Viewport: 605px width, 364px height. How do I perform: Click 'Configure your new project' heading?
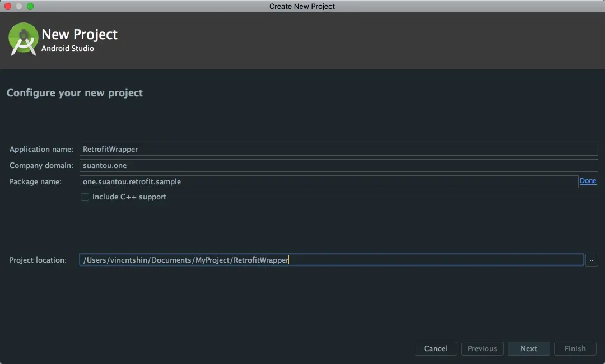click(x=75, y=93)
